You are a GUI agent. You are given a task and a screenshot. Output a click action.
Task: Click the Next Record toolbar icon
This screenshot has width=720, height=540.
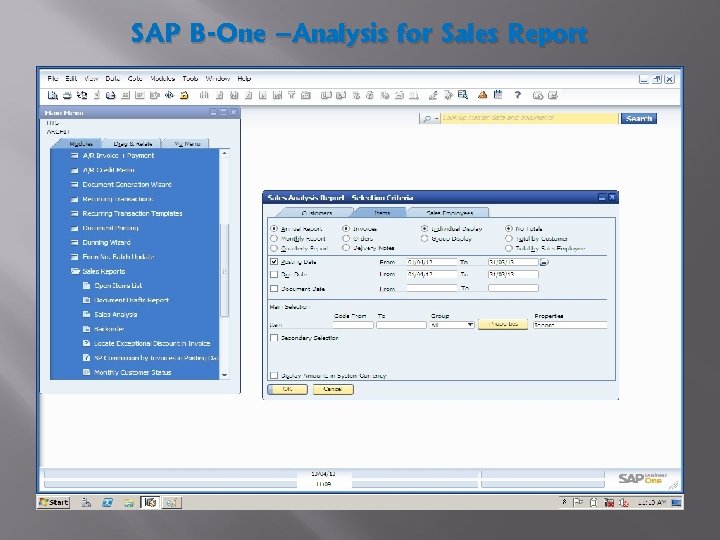click(263, 95)
